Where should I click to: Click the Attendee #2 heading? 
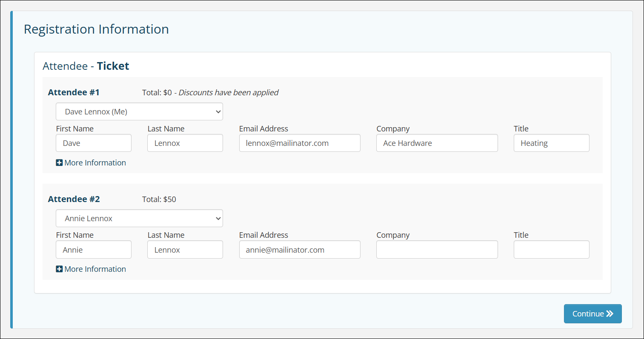click(x=74, y=199)
